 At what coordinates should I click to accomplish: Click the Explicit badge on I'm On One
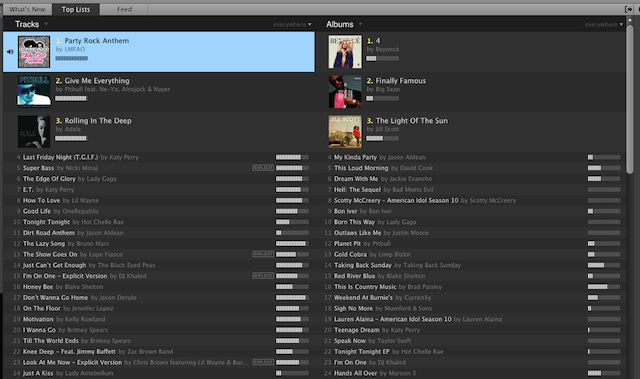263,276
